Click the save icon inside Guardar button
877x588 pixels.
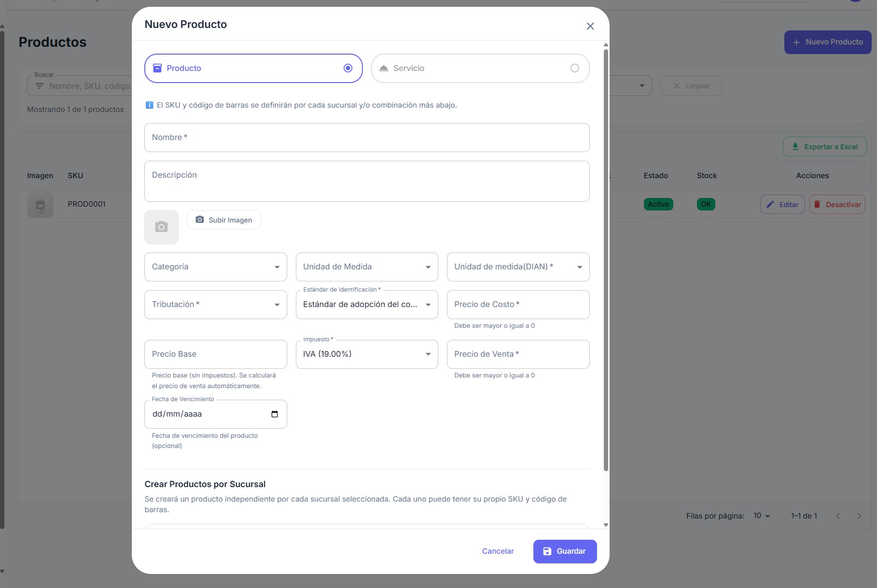(547, 551)
